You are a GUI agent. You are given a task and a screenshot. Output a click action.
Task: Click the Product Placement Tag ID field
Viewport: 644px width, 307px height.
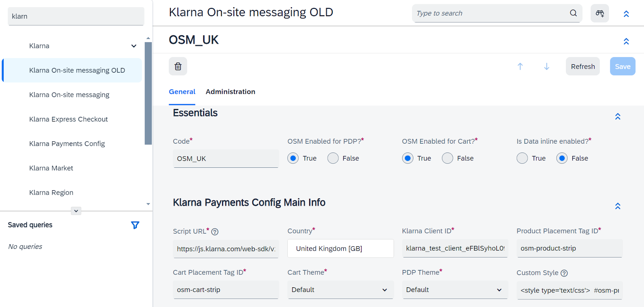pos(570,248)
